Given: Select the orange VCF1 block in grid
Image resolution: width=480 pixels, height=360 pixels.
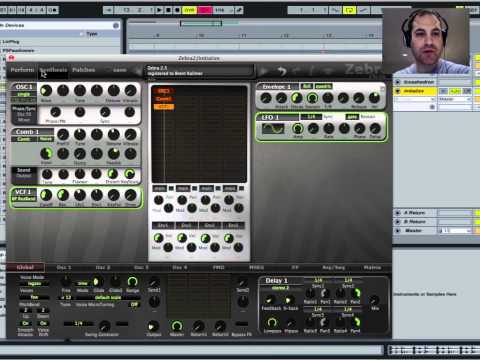Looking at the screenshot, I should 164,107.
